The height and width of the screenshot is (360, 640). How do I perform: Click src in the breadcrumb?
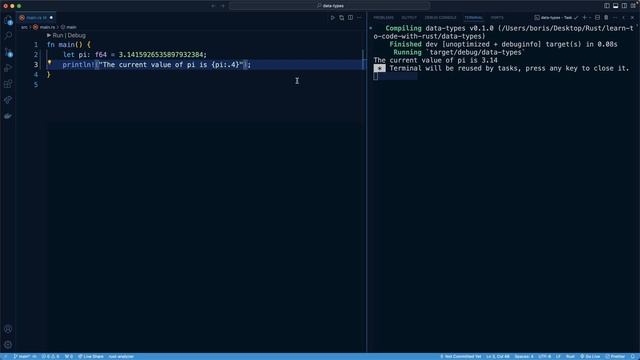[24, 27]
